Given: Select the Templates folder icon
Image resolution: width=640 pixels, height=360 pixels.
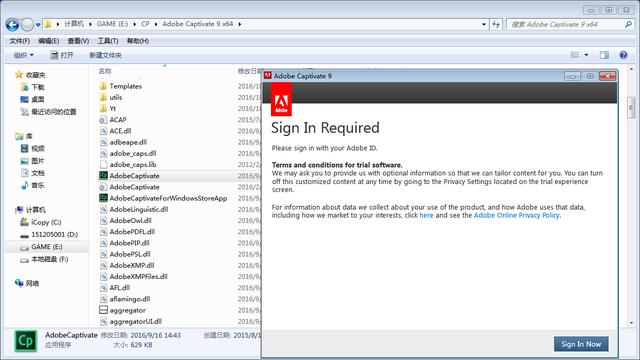Looking at the screenshot, I should [103, 86].
